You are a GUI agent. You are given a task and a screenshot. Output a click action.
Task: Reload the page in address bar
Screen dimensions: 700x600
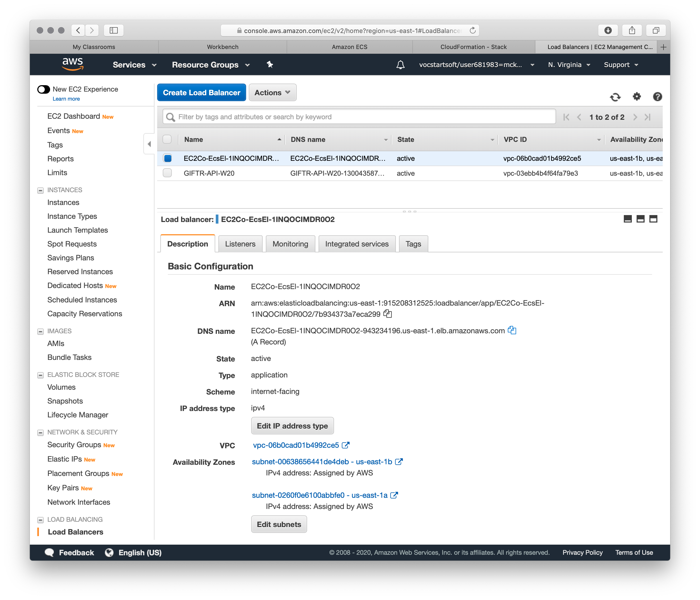click(473, 30)
